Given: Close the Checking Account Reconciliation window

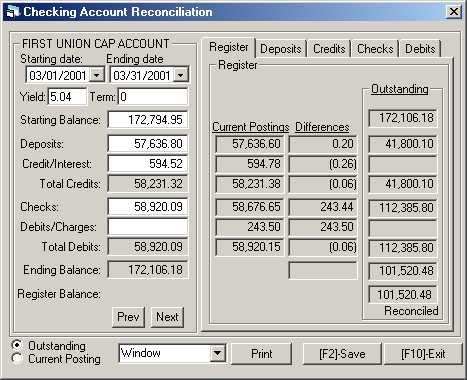Looking at the screenshot, I should (x=454, y=12).
